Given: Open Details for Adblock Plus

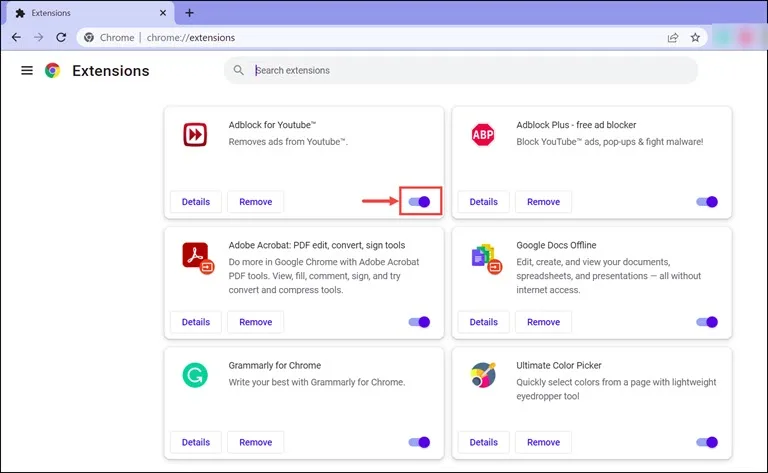Looking at the screenshot, I should [x=483, y=202].
